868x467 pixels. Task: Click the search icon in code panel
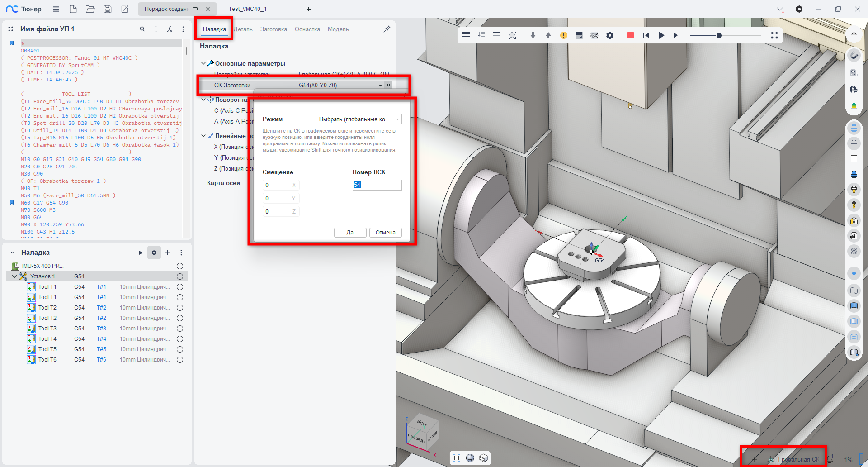142,29
